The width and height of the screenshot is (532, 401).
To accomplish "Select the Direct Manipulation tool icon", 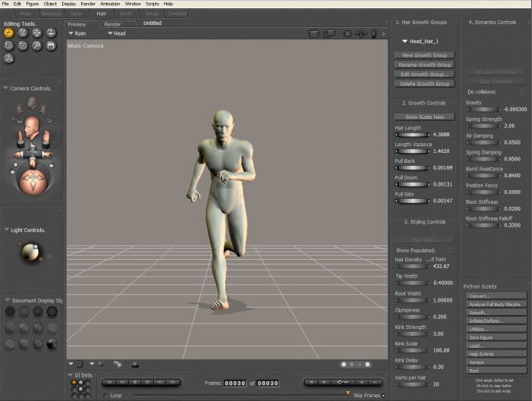I will point(9,59).
